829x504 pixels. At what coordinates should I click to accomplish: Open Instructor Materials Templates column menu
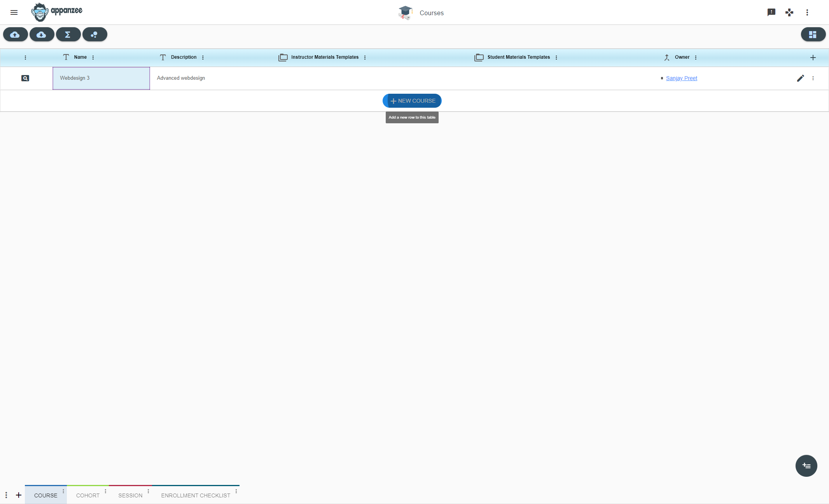pos(365,58)
